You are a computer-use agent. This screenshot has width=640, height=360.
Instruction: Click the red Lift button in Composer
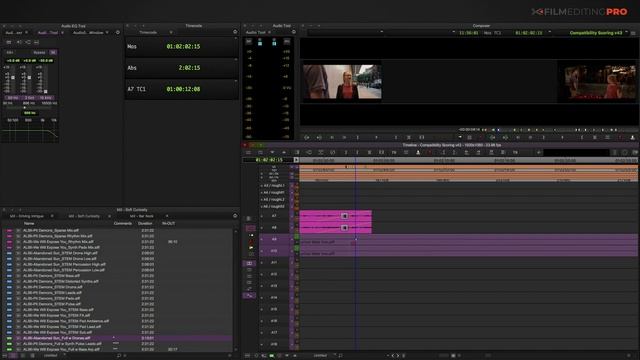tap(620, 138)
